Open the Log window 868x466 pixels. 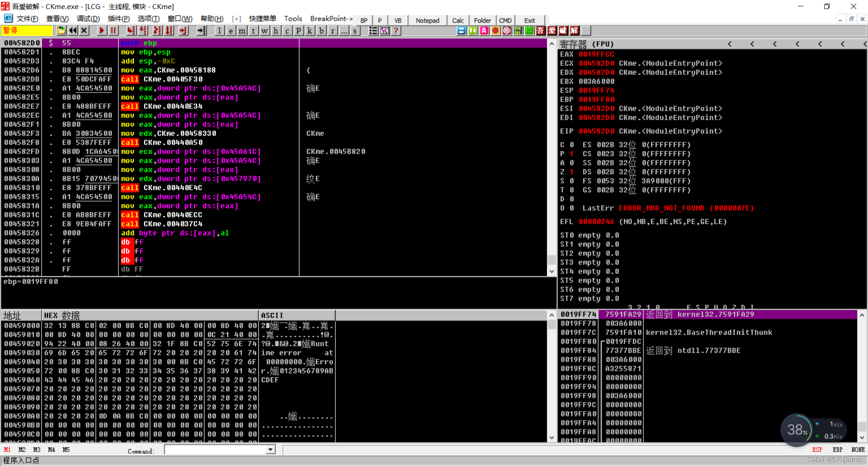point(219,30)
